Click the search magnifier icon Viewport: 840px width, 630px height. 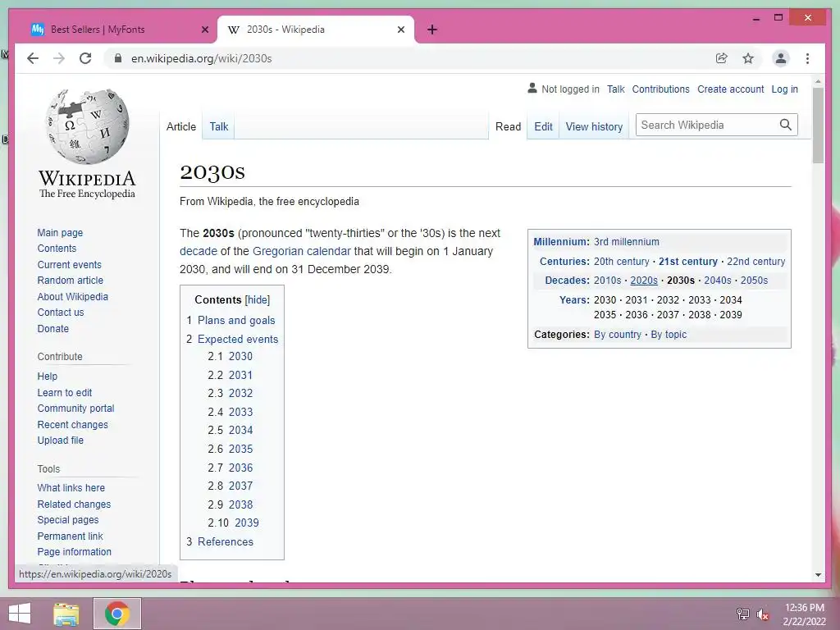pyautogui.click(x=785, y=125)
